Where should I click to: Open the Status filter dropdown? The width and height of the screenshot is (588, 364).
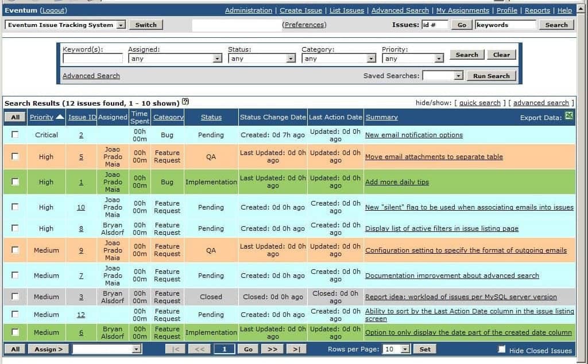tap(291, 59)
